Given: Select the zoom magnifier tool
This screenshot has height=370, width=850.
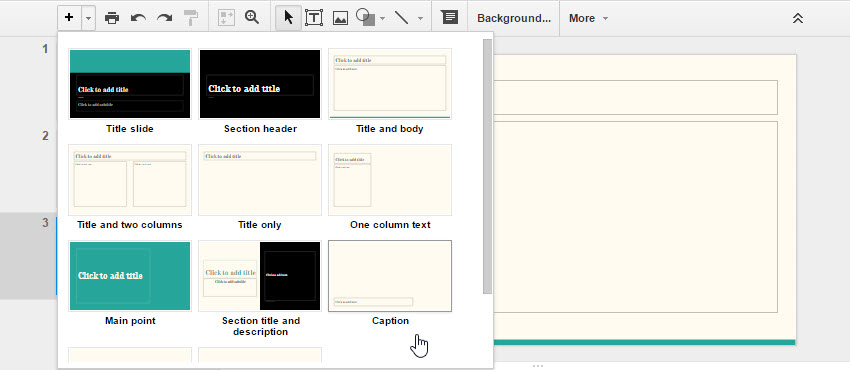Looking at the screenshot, I should [x=252, y=17].
